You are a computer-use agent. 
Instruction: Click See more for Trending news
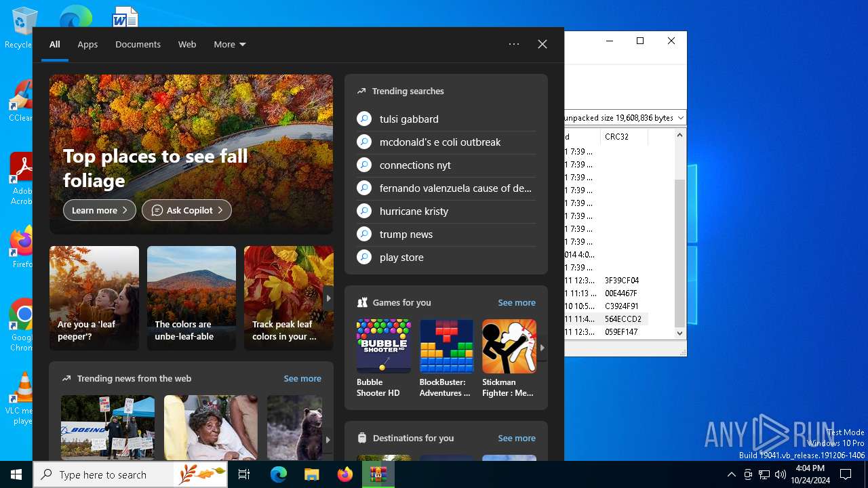(302, 378)
